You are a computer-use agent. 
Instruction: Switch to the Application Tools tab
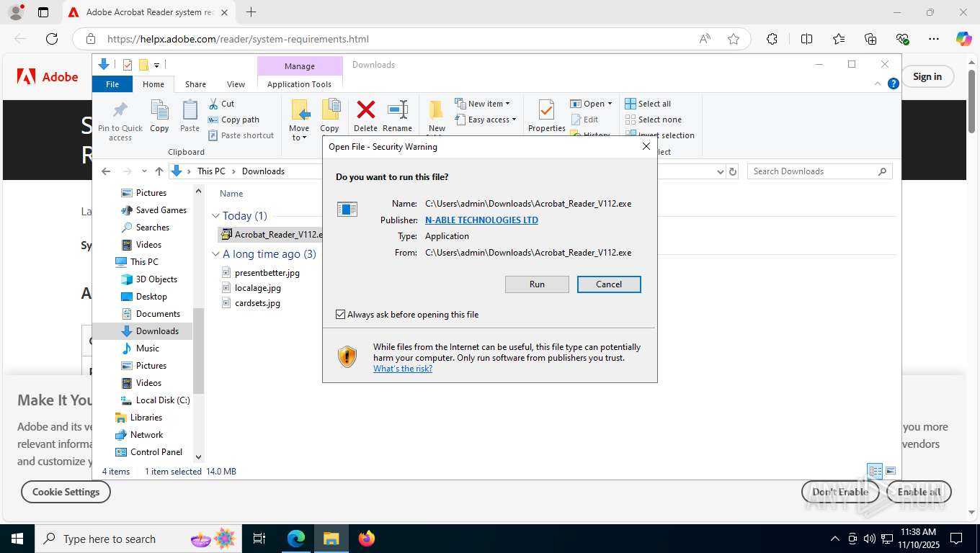[299, 84]
